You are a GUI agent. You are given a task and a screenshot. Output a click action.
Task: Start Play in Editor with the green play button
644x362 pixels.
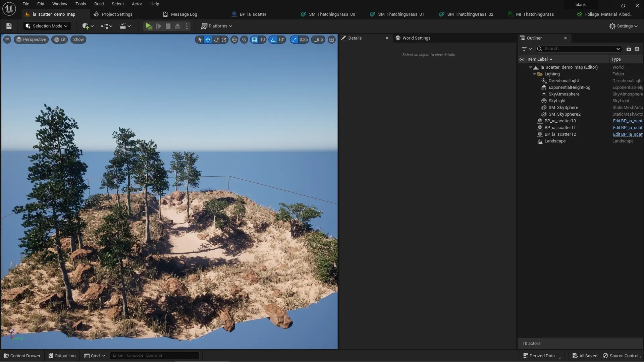click(x=149, y=26)
